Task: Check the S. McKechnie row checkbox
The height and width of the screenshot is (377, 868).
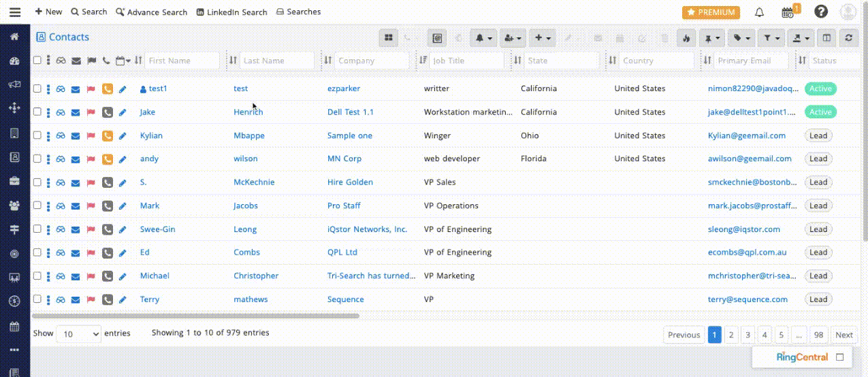Action: (x=37, y=182)
